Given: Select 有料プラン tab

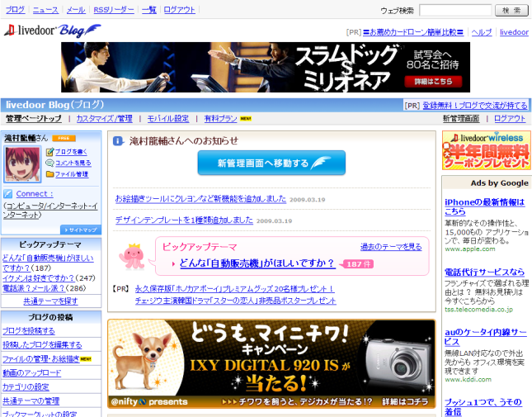Looking at the screenshot, I should (220, 119).
